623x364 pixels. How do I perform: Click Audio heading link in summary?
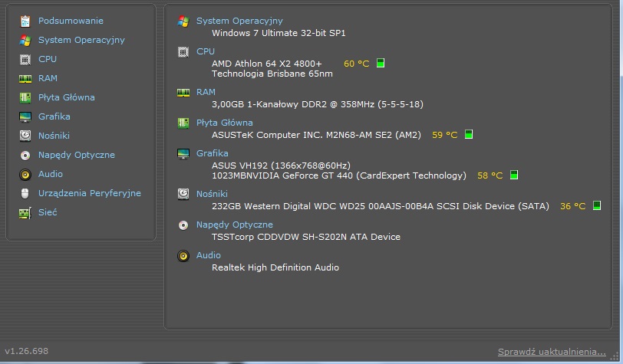209,255
